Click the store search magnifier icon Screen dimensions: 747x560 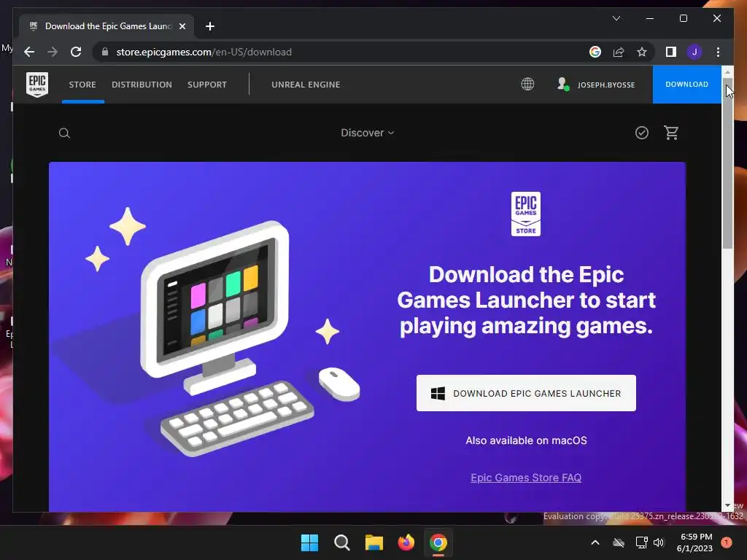tap(64, 133)
